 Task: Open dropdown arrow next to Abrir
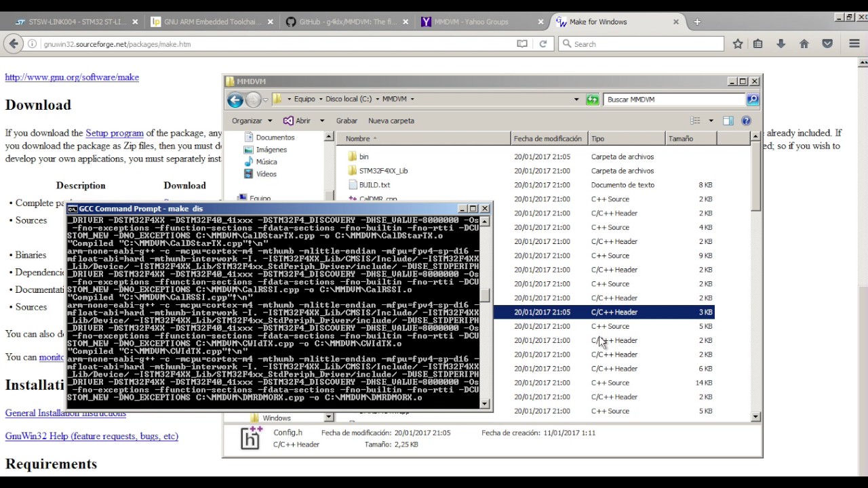(321, 121)
